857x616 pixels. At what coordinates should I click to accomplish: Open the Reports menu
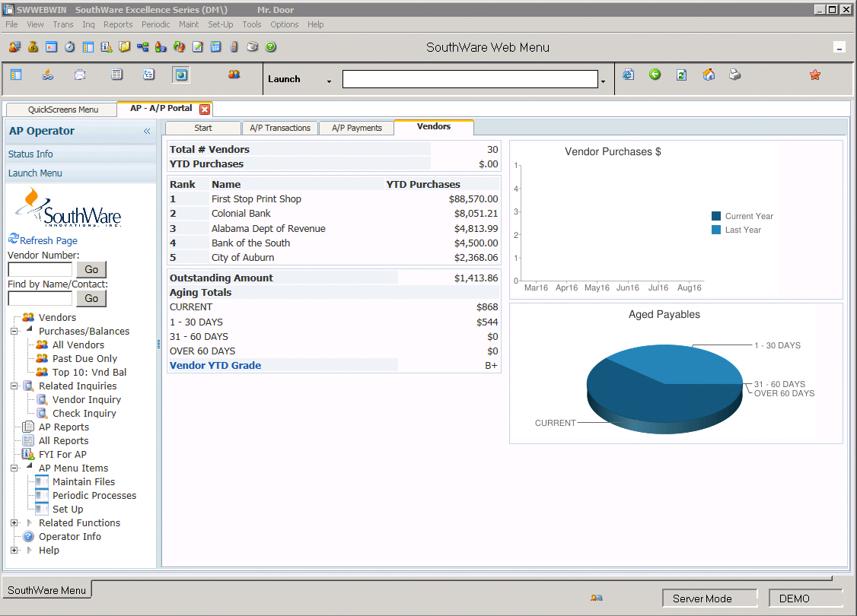[118, 24]
